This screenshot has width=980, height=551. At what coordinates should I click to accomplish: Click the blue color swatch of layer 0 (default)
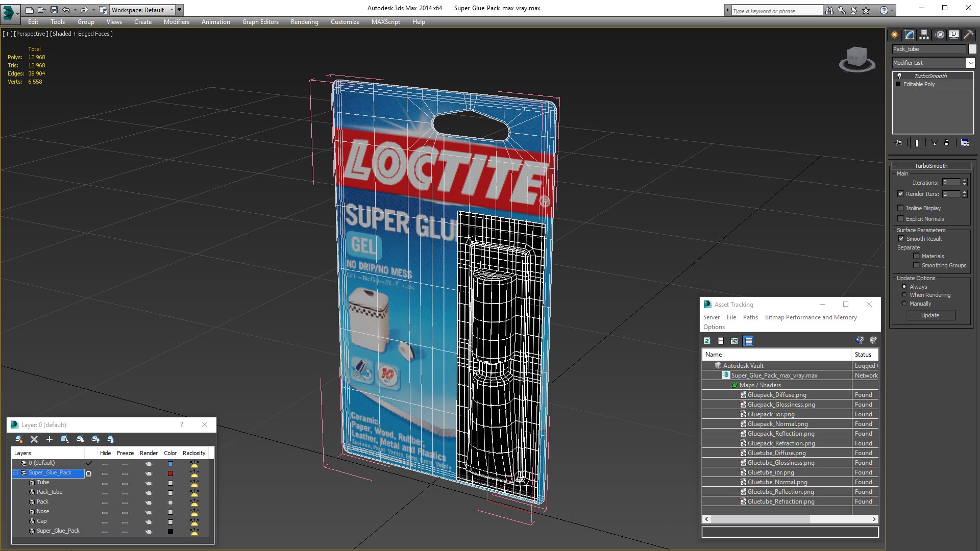tap(170, 464)
